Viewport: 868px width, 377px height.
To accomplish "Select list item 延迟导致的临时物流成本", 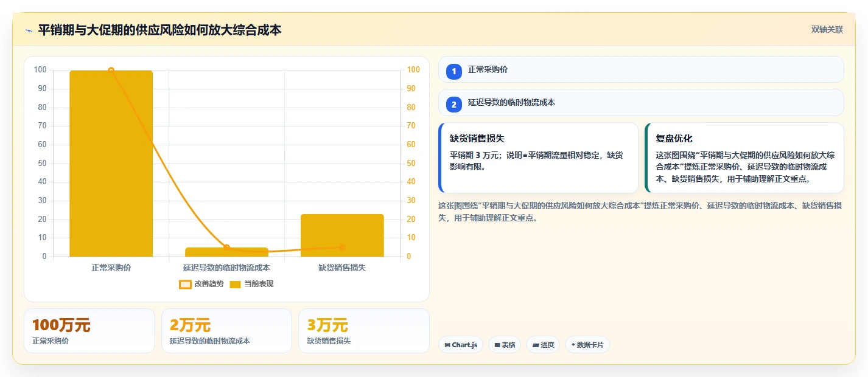I will tap(641, 103).
